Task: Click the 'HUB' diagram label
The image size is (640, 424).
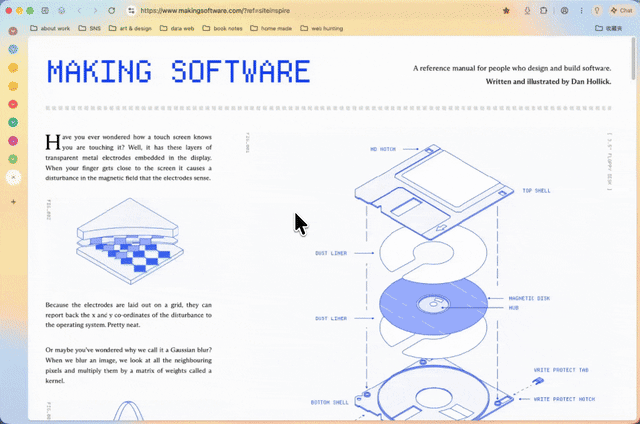Action: [x=513, y=308]
